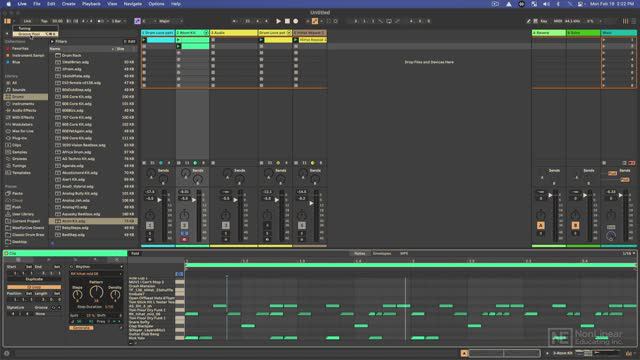This screenshot has width=640, height=360.
Task: Open the hihat pitch selection dropdown below Rhythm
Action: click(x=96, y=274)
